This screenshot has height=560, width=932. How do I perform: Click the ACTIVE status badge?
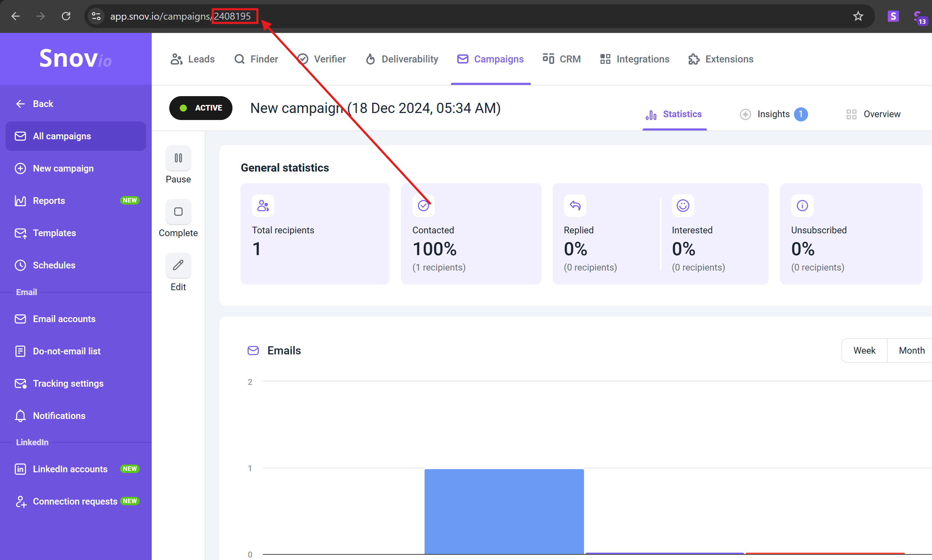201,108
